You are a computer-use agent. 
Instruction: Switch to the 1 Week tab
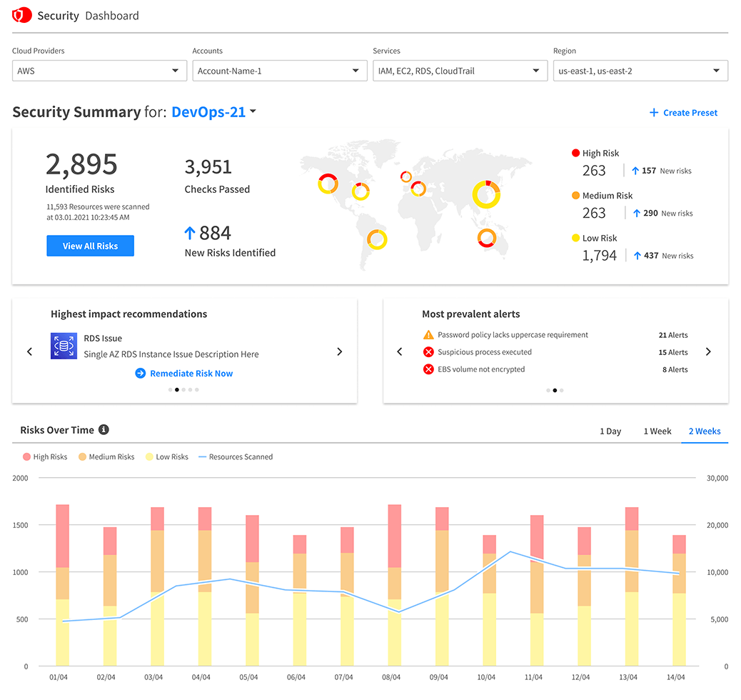point(657,431)
